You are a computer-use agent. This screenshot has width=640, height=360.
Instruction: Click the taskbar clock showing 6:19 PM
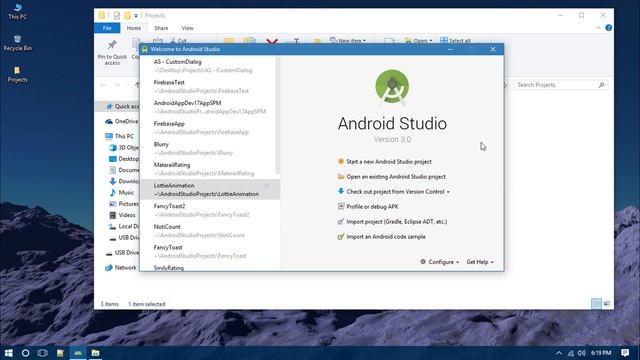pos(601,353)
